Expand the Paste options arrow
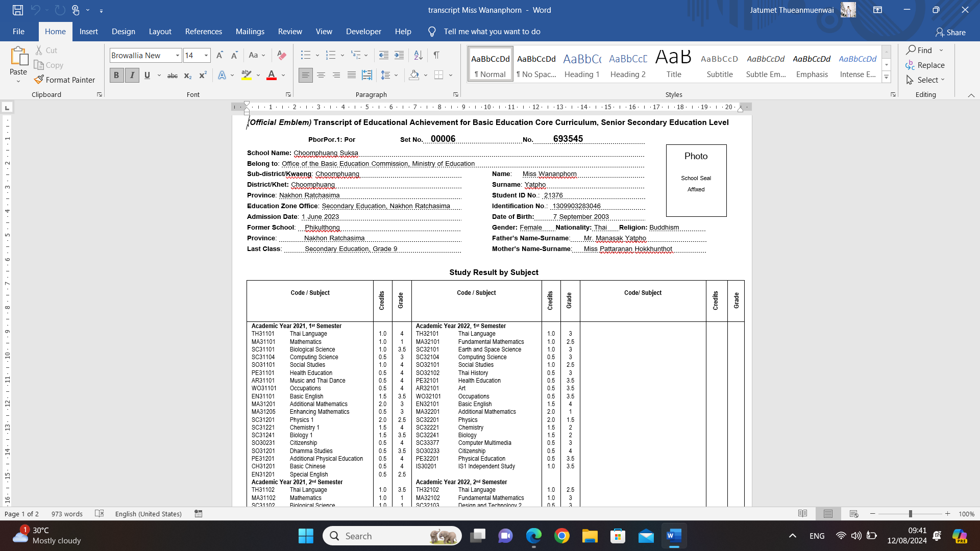Image resolution: width=980 pixels, height=551 pixels. click(18, 82)
